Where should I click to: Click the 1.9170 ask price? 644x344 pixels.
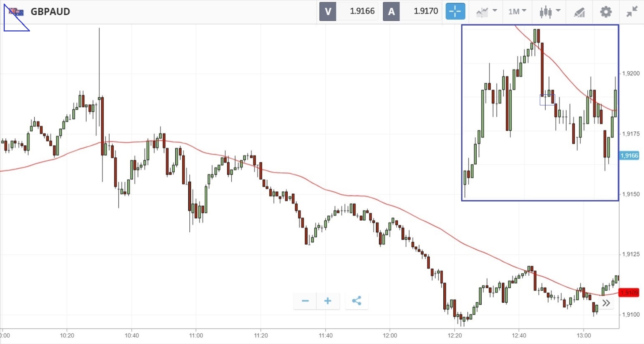click(425, 11)
